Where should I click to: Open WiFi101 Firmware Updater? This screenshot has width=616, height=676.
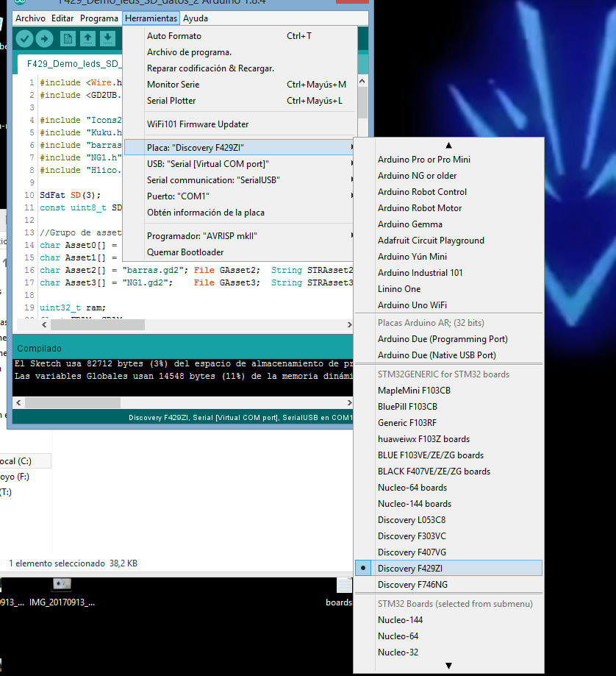241,124
